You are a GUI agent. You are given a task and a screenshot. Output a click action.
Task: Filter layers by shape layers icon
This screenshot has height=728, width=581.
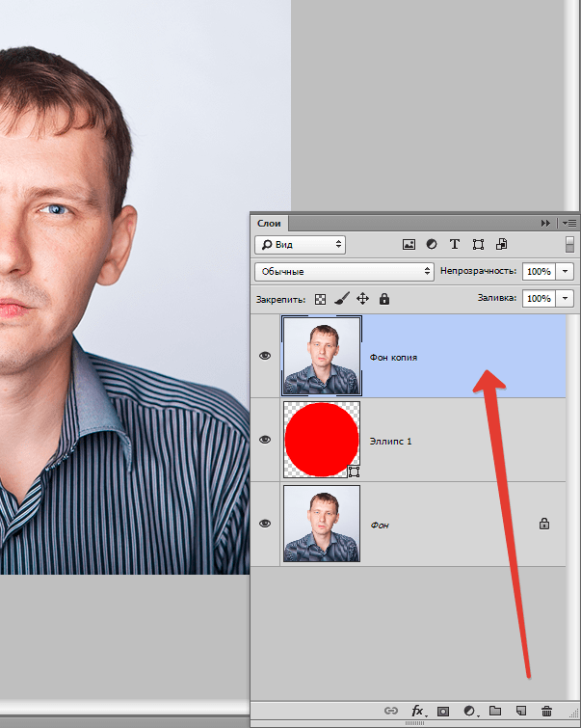click(478, 244)
